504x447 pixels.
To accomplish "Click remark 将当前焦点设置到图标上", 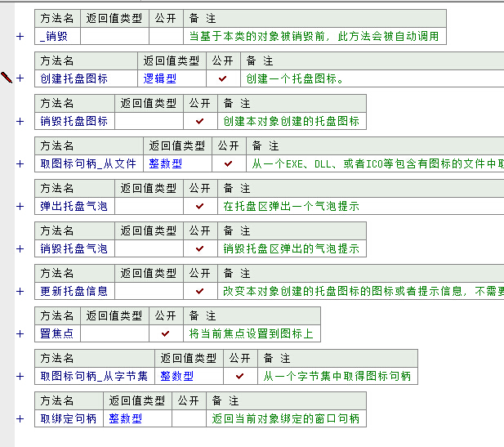I will (x=252, y=333).
